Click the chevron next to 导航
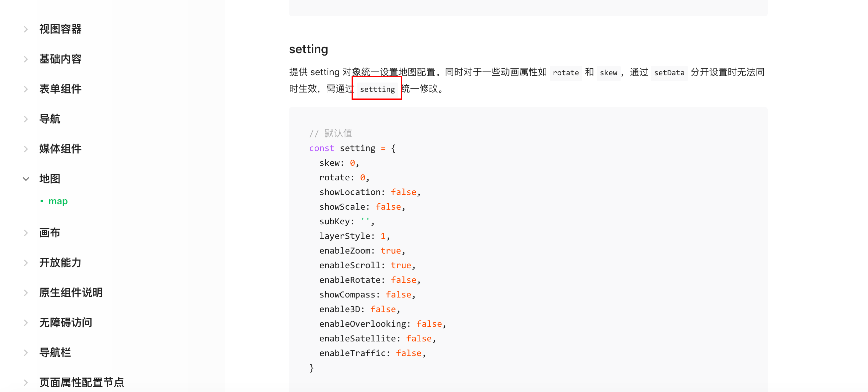Viewport: 868px width, 392px height. (x=26, y=119)
